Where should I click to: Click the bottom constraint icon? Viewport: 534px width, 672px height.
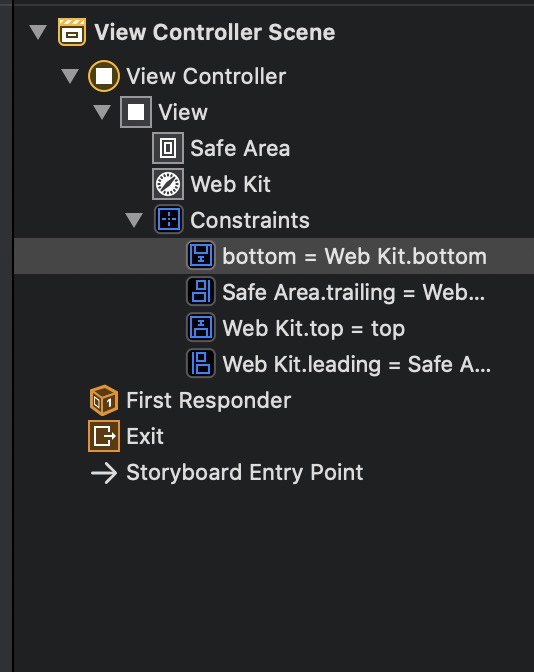[201, 256]
